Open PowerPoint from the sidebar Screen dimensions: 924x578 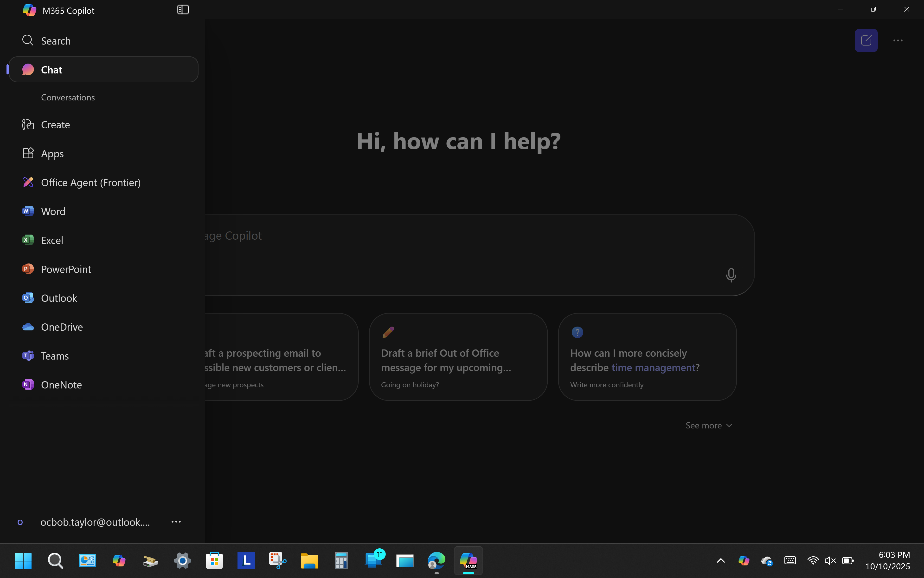point(103,269)
